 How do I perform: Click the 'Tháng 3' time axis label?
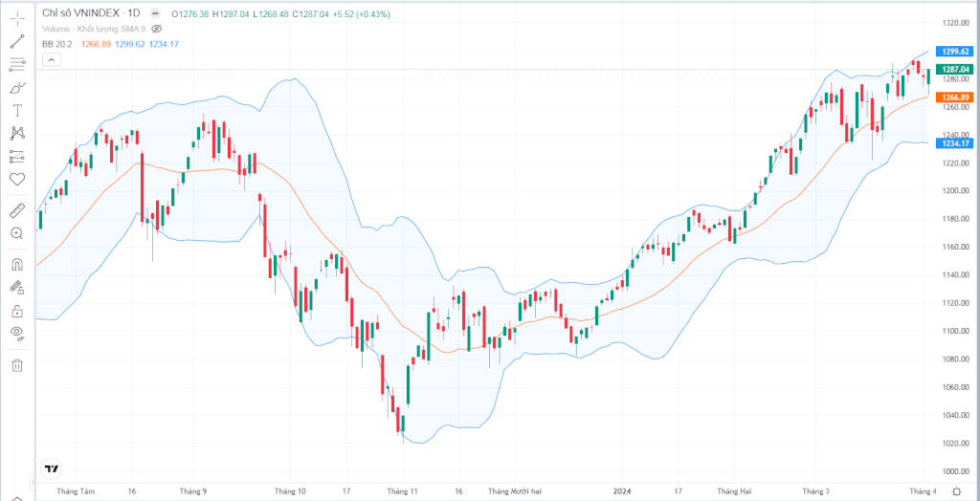coord(816,491)
